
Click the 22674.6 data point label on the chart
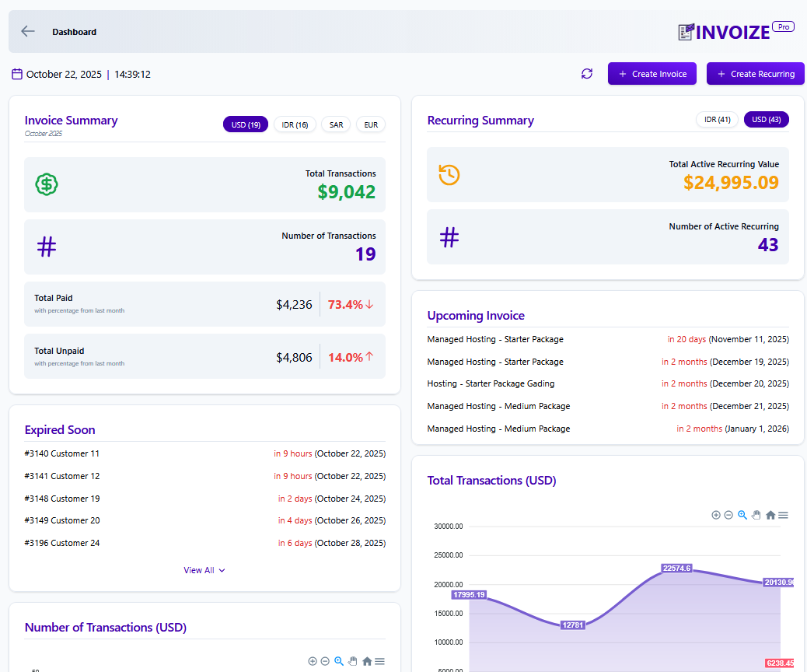click(x=678, y=568)
